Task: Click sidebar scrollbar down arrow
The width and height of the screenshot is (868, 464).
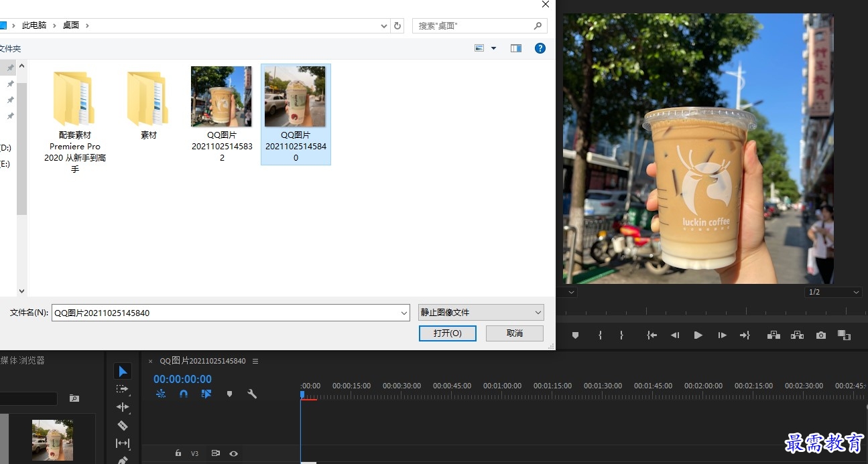Action: 21,291
